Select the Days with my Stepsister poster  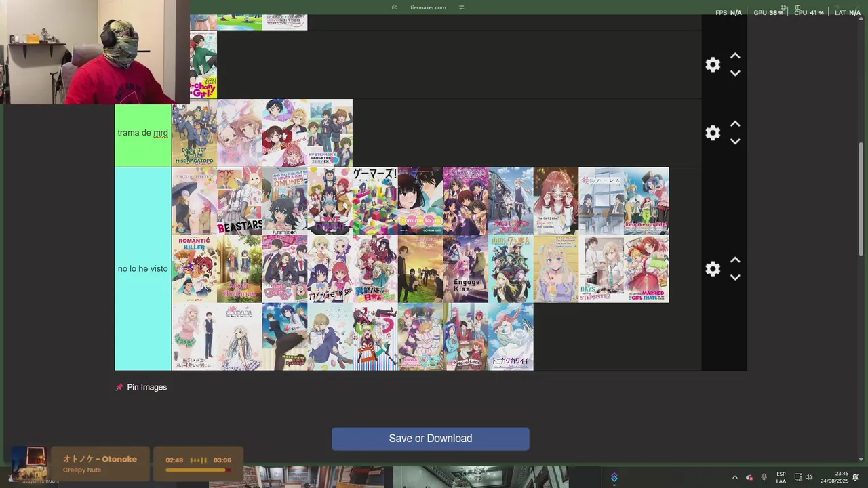coord(601,269)
